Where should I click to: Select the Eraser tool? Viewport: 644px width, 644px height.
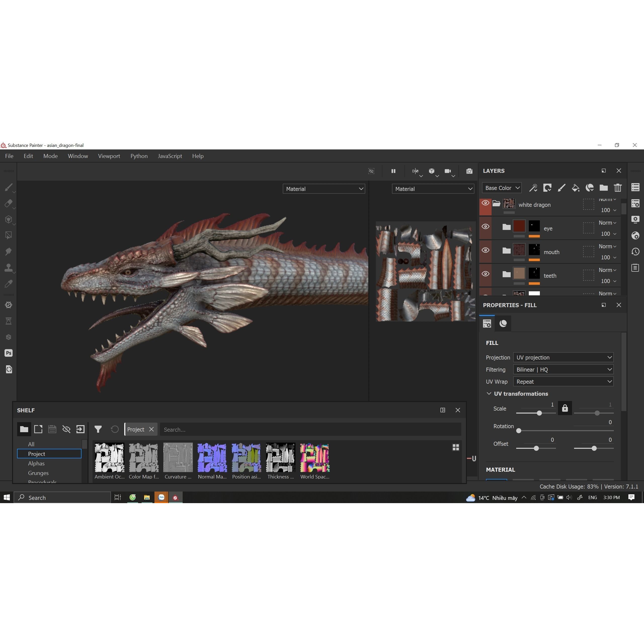pyautogui.click(x=9, y=203)
